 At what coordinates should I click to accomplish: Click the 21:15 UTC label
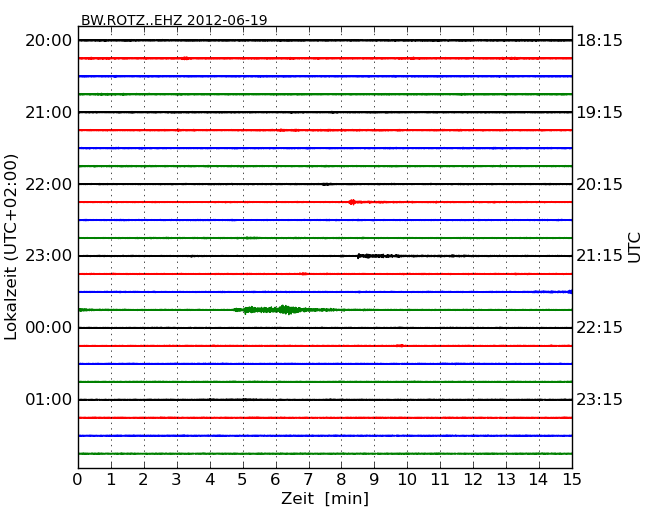point(599,255)
